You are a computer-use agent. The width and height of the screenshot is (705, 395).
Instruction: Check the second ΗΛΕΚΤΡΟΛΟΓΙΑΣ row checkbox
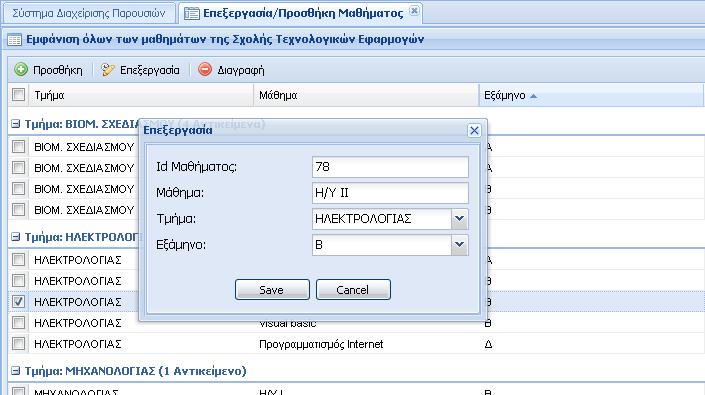pyautogui.click(x=18, y=280)
